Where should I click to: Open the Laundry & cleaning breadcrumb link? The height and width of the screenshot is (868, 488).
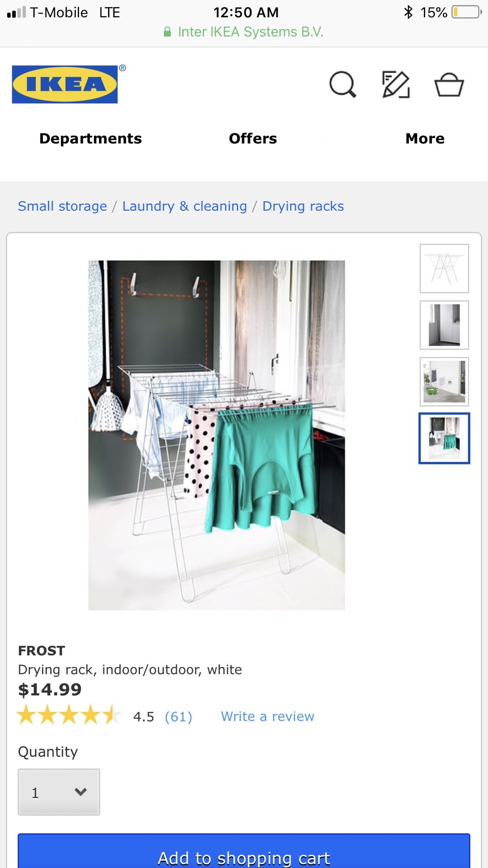pos(184,206)
